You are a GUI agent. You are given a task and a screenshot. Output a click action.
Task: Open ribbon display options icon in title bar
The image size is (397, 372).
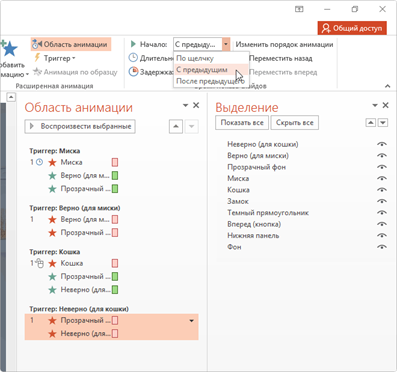point(299,9)
